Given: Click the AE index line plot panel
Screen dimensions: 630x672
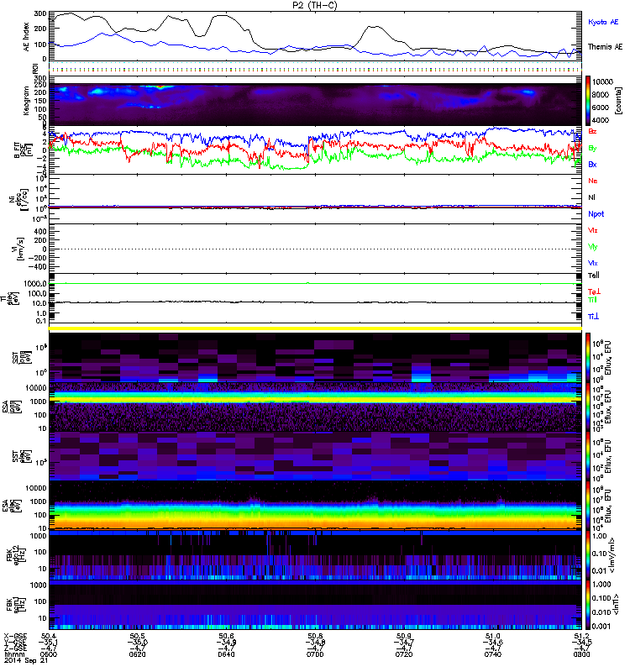Looking at the screenshot, I should pos(315,36).
